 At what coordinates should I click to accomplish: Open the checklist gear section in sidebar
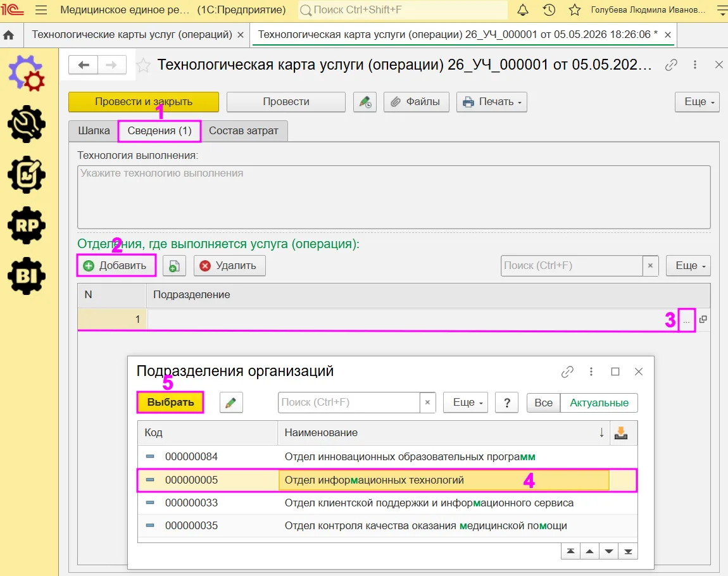pyautogui.click(x=27, y=175)
